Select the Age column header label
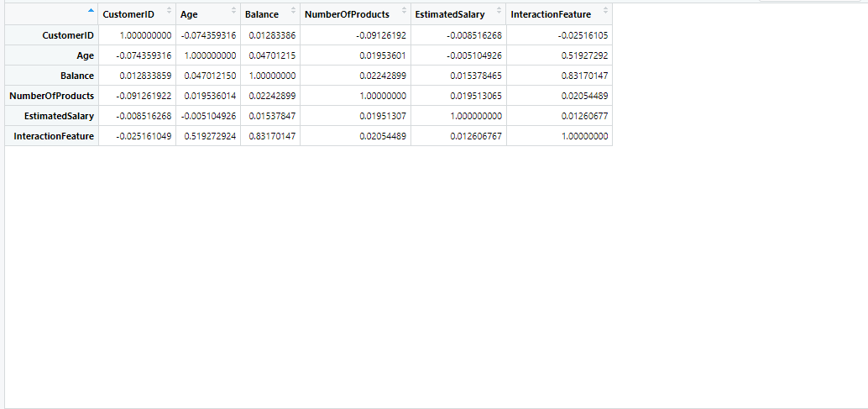Screen dimensions: 868x409 [x=190, y=14]
